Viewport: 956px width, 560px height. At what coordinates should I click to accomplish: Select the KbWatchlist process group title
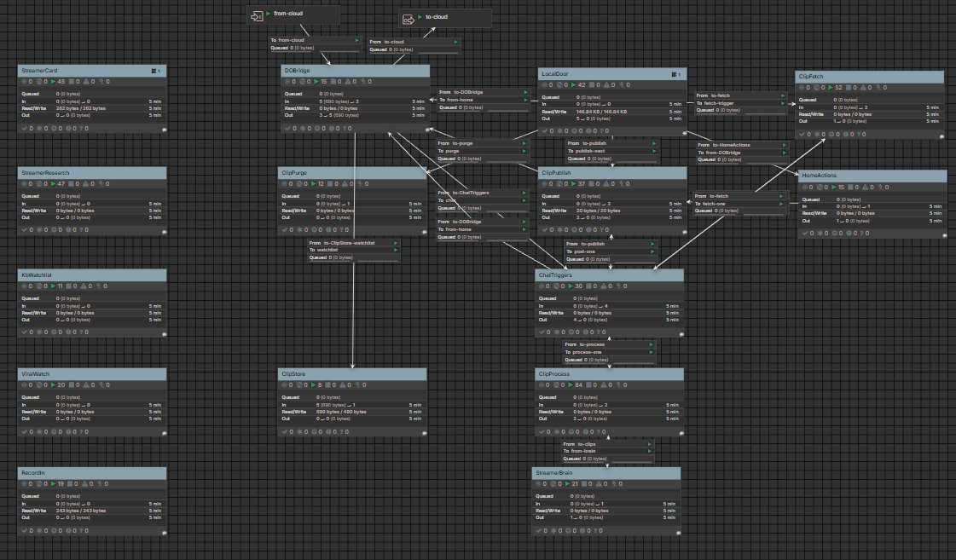[37, 275]
